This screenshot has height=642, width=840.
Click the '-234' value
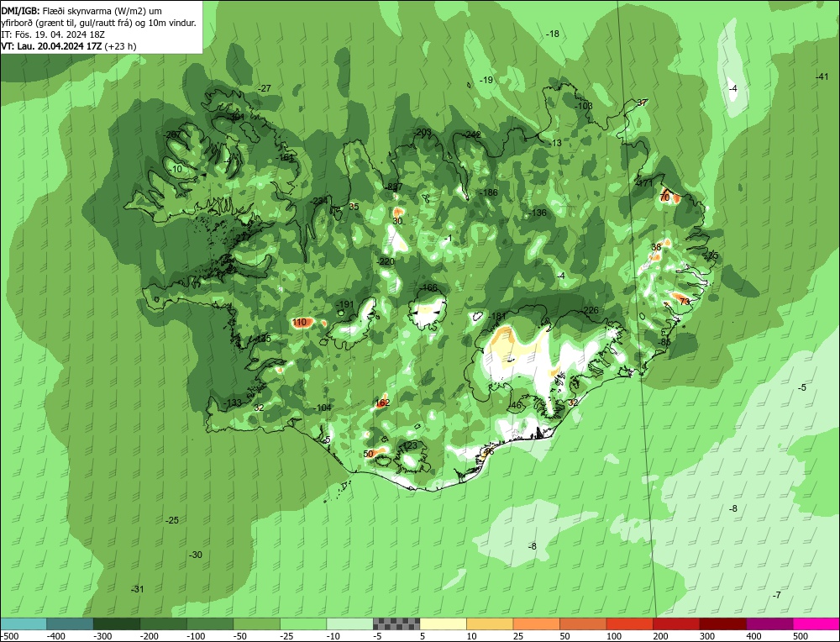coord(319,201)
